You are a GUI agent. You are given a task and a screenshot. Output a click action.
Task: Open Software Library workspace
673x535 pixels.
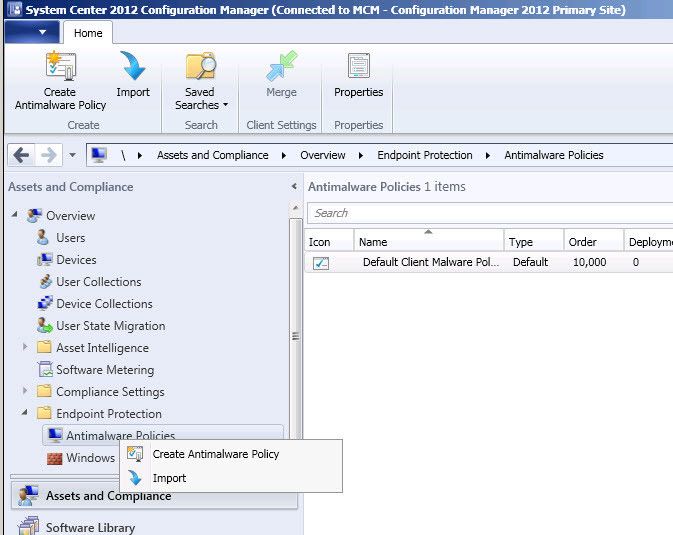coord(91,527)
